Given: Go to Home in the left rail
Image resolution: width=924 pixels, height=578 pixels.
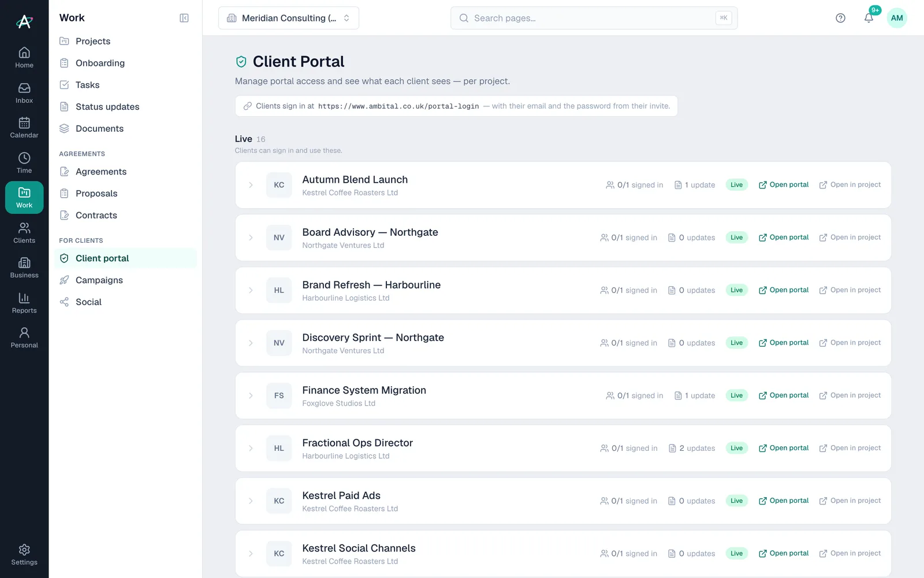Looking at the screenshot, I should point(24,57).
